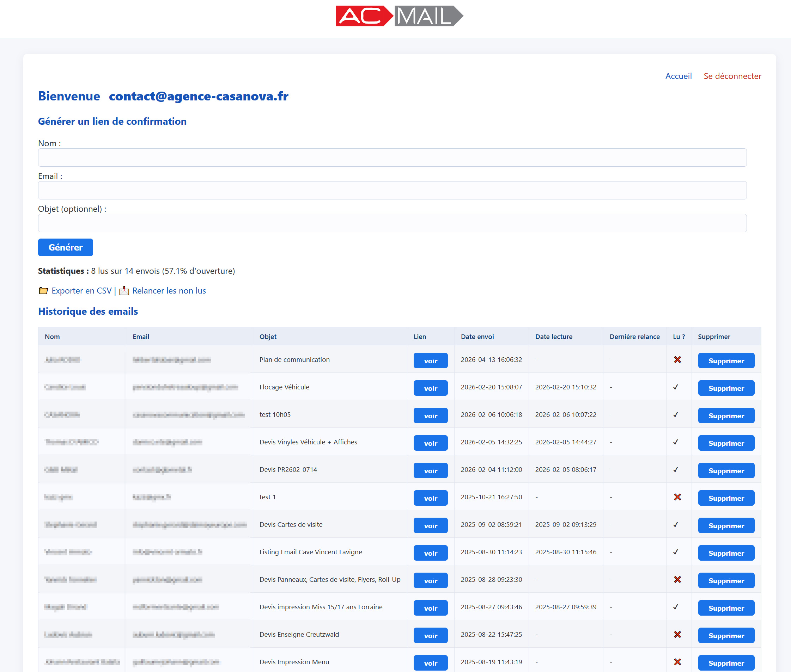Click Se déconnecter to log out
Viewport: 791px width, 672px height.
[732, 76]
